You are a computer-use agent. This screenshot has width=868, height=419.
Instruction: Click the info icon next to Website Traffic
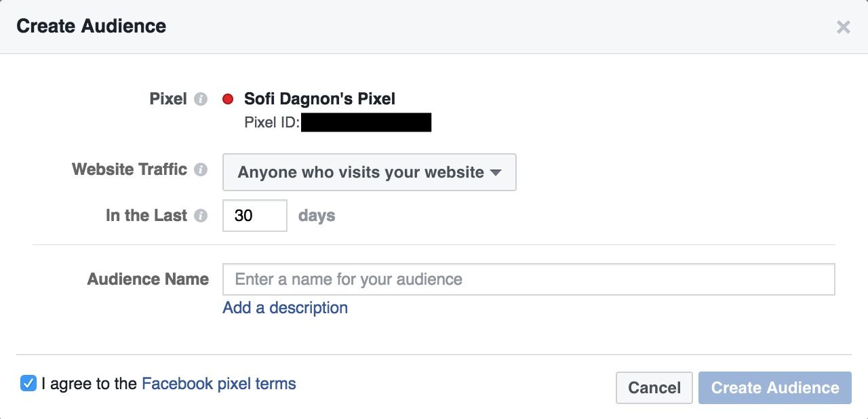(x=200, y=169)
